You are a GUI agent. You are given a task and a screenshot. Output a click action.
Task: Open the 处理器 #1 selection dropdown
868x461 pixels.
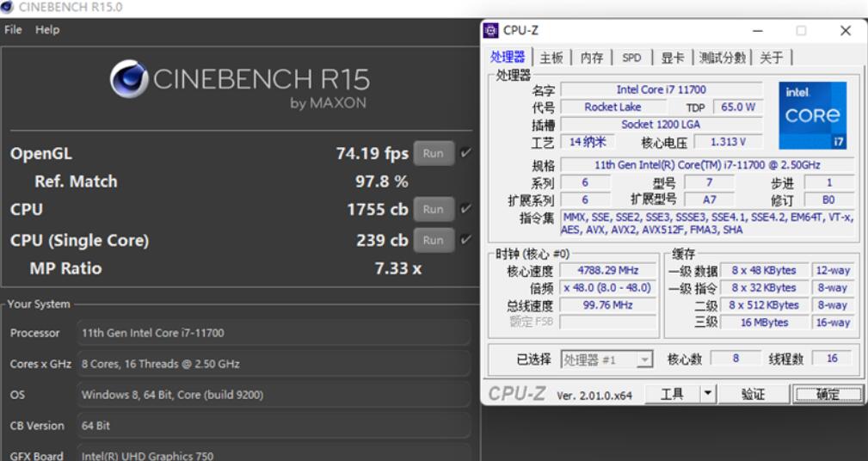click(x=606, y=360)
